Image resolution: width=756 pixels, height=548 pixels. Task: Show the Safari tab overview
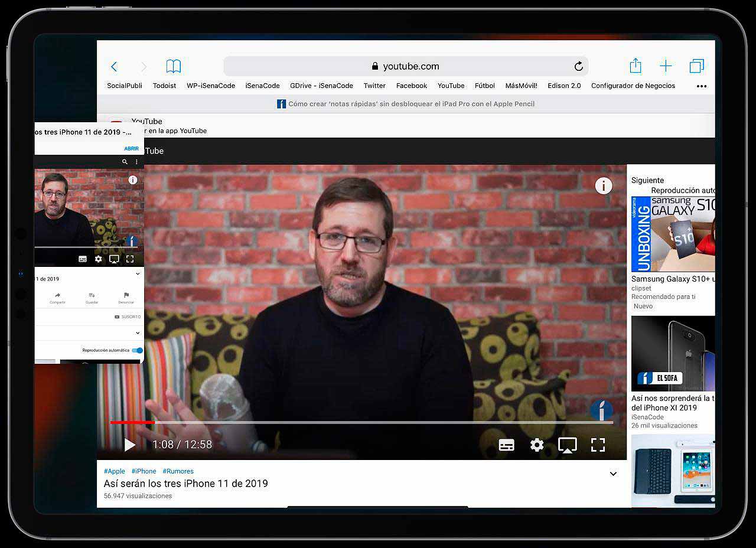pos(697,66)
